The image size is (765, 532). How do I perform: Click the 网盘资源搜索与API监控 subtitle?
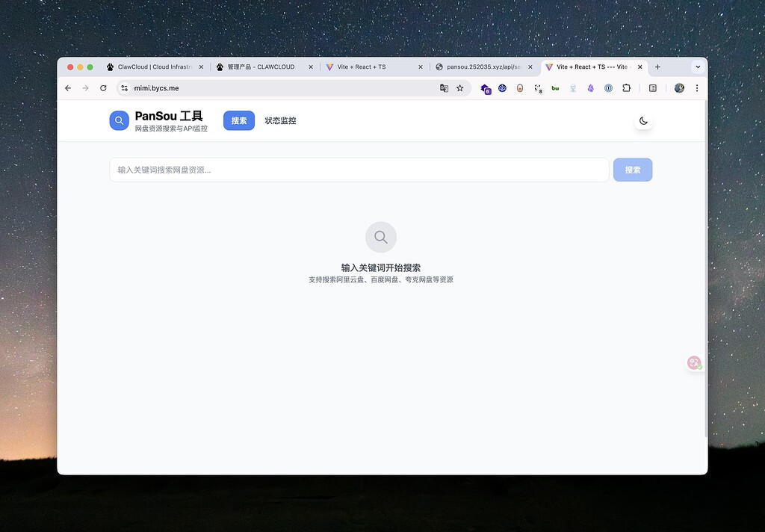[171, 129]
